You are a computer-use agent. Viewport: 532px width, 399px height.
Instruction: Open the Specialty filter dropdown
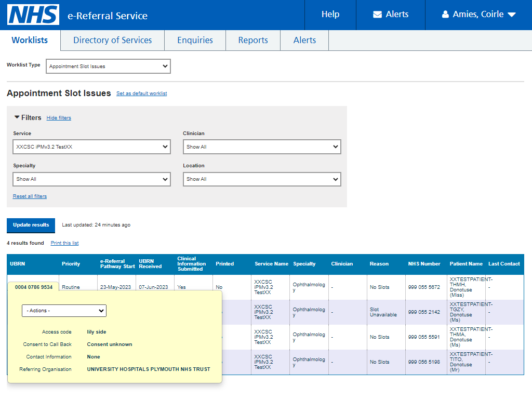click(91, 179)
